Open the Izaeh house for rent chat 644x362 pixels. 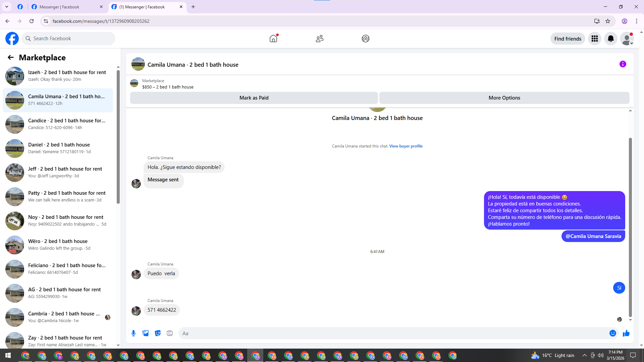pos(58,76)
